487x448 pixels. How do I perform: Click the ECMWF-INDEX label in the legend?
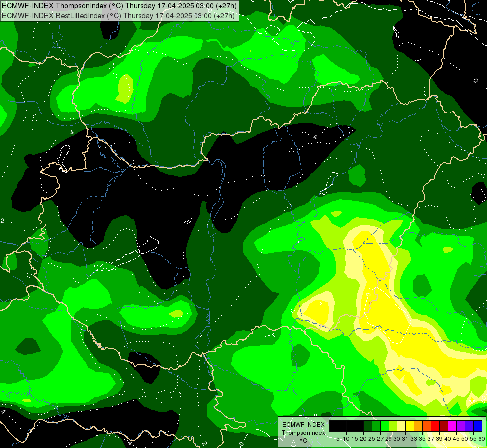pyautogui.click(x=303, y=425)
